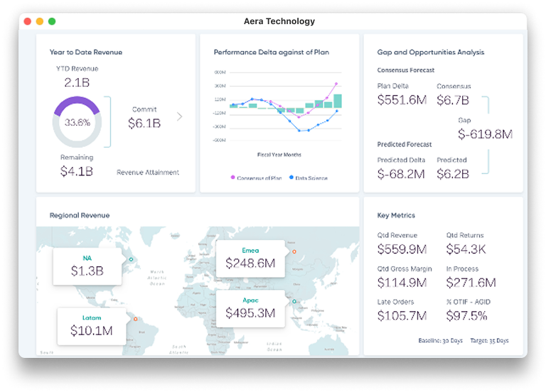
Task: Click the 33.6% donut progress chart
Action: [77, 122]
